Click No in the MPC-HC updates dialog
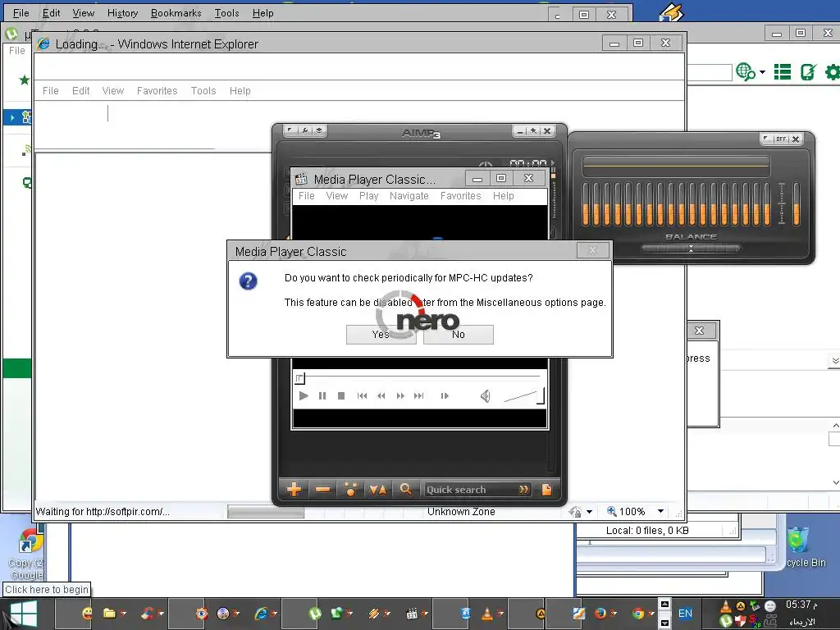The image size is (840, 630). click(x=458, y=335)
